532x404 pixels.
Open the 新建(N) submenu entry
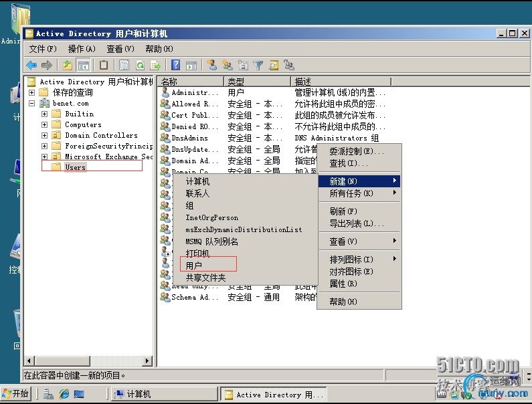coord(359,181)
